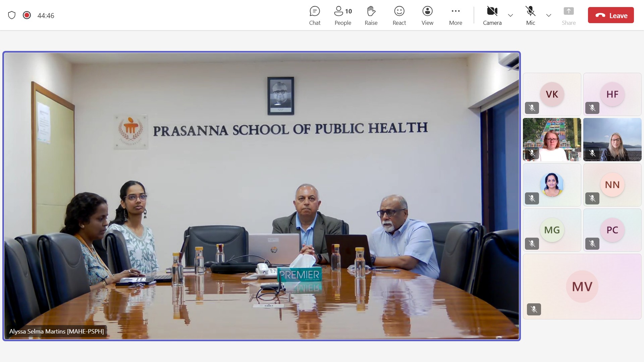Turn on the Camera
The height and width of the screenshot is (362, 644).
click(x=492, y=15)
